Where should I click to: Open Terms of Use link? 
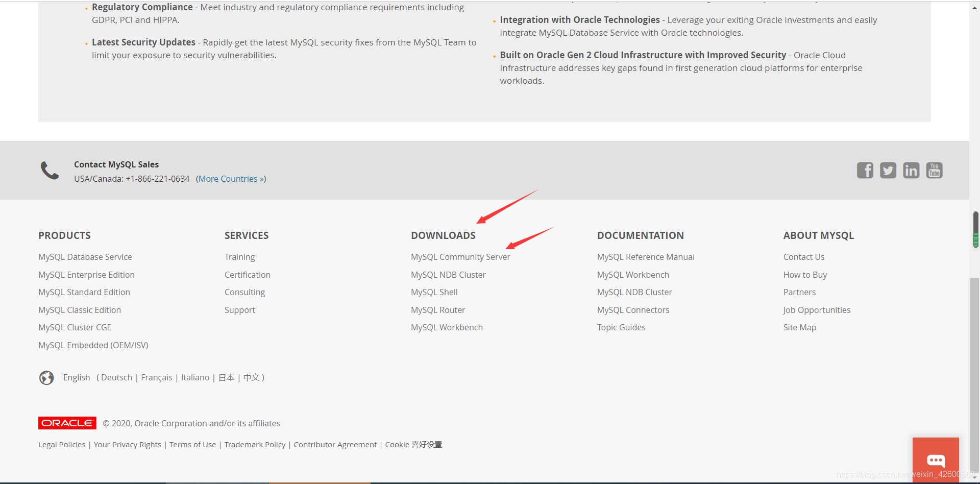(x=193, y=445)
